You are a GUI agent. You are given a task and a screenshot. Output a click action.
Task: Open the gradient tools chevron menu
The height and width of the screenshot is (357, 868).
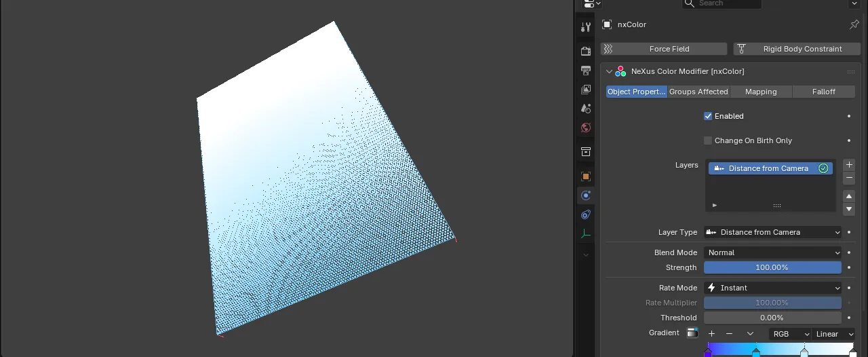coord(750,334)
